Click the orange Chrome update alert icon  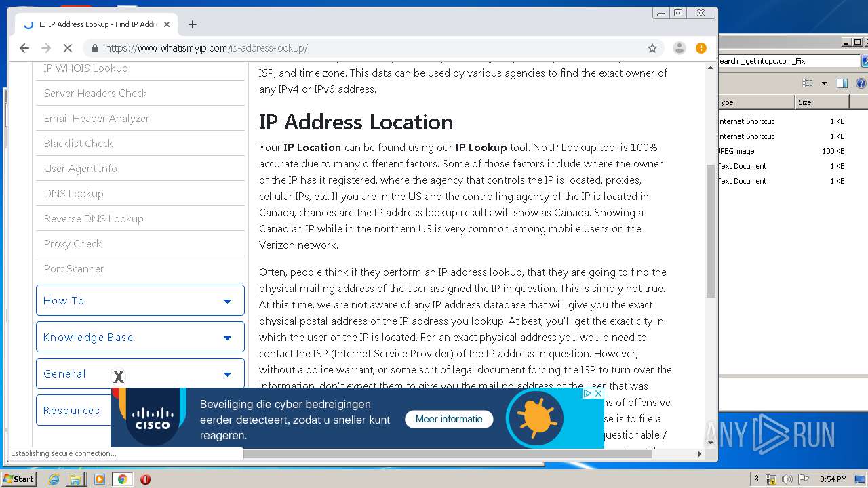click(x=701, y=48)
